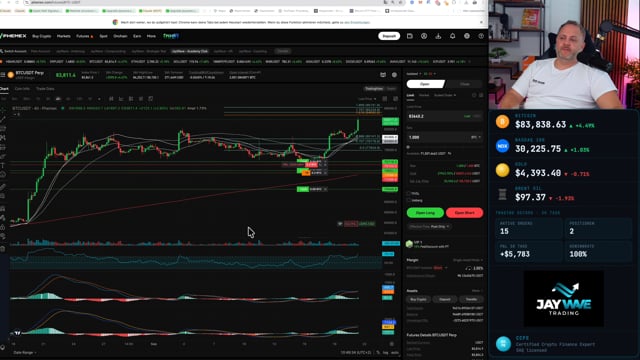Open the market list menu icon beside BTCUSDT
The height and width of the screenshot is (360, 640).
tap(3, 75)
